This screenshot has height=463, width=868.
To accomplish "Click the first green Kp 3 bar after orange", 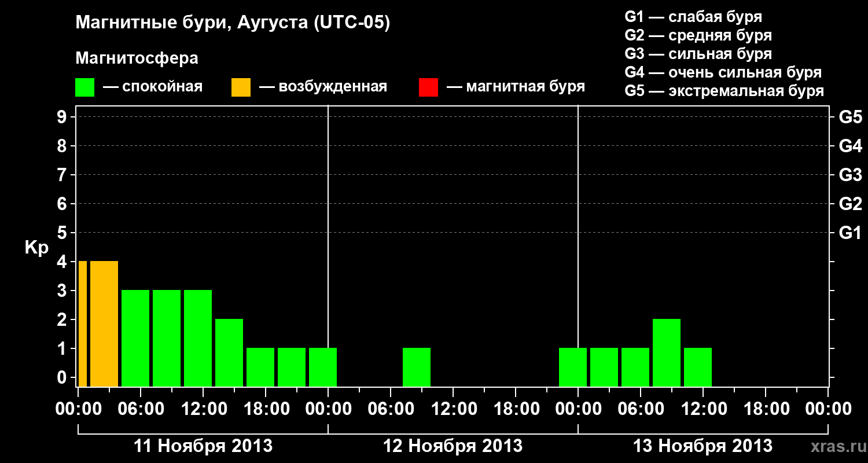I will click(135, 338).
